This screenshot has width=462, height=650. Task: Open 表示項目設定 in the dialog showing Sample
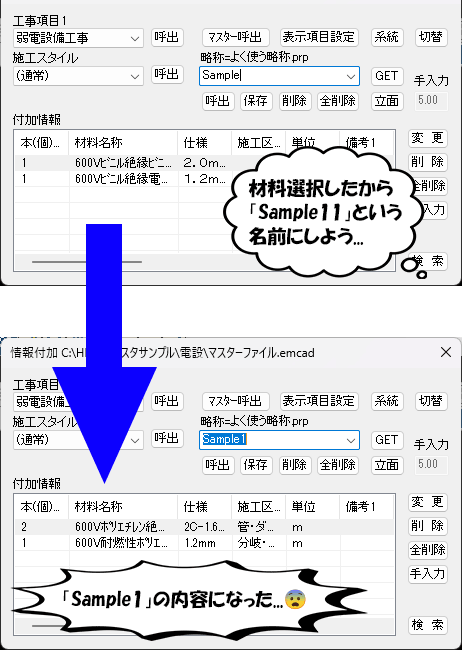[319, 37]
